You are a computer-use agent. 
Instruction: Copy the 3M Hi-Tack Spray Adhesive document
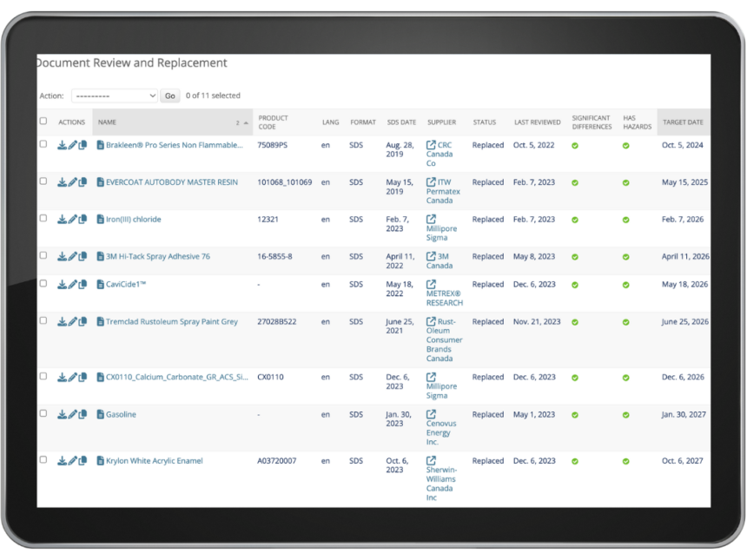pos(83,257)
